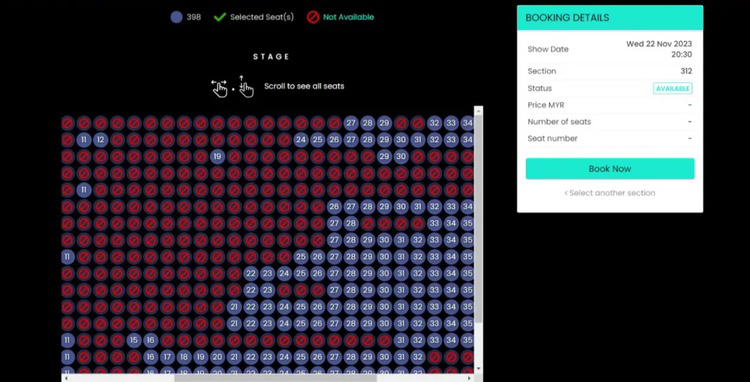Screen dimensions: 750x382
Task: Select seat 25 directly preceded by an unavailable seat
Action: 301,257
